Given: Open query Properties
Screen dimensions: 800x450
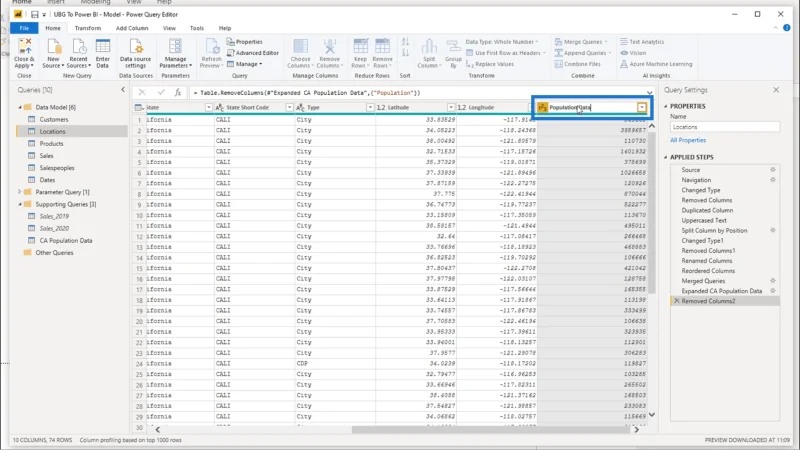Looking at the screenshot, I should (245, 42).
